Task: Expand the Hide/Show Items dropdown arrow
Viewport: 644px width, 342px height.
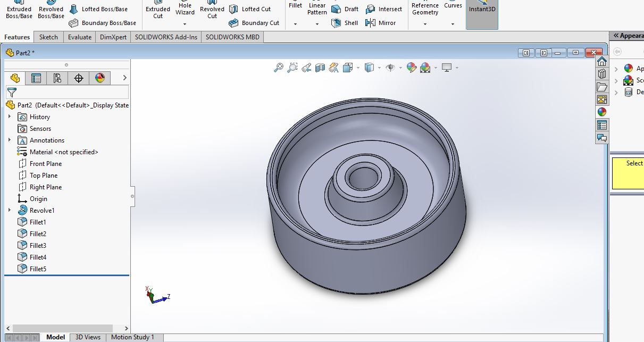Action: (400, 68)
